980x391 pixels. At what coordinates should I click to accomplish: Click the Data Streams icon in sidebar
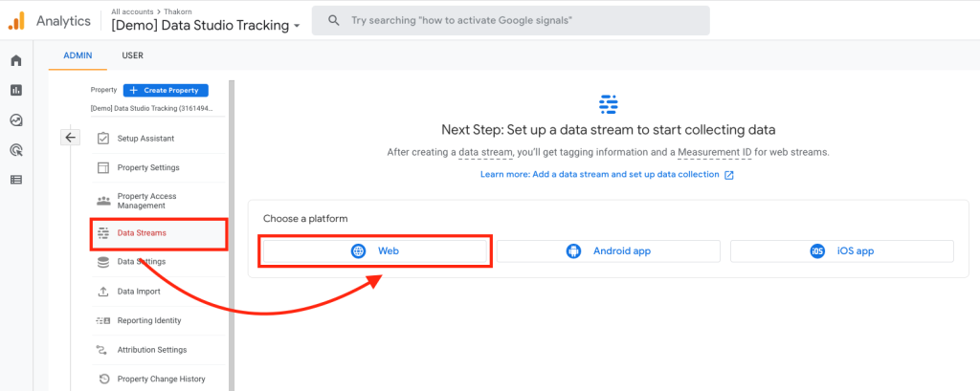coord(103,233)
